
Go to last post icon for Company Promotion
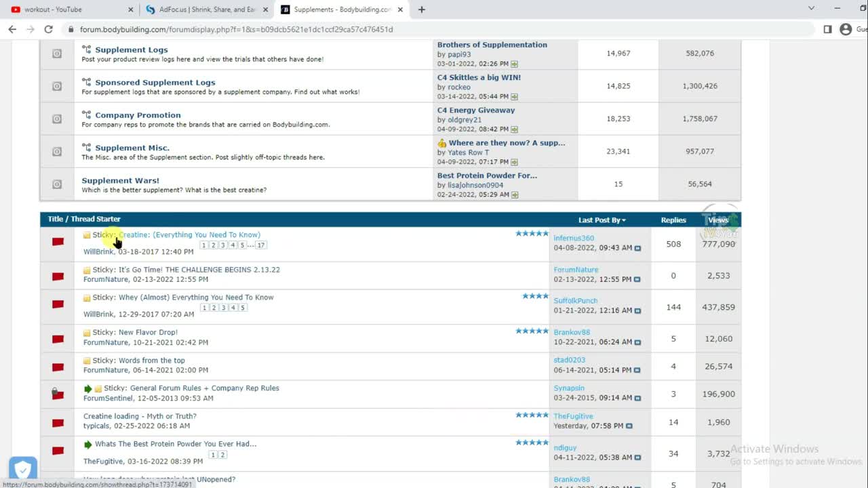coord(515,129)
